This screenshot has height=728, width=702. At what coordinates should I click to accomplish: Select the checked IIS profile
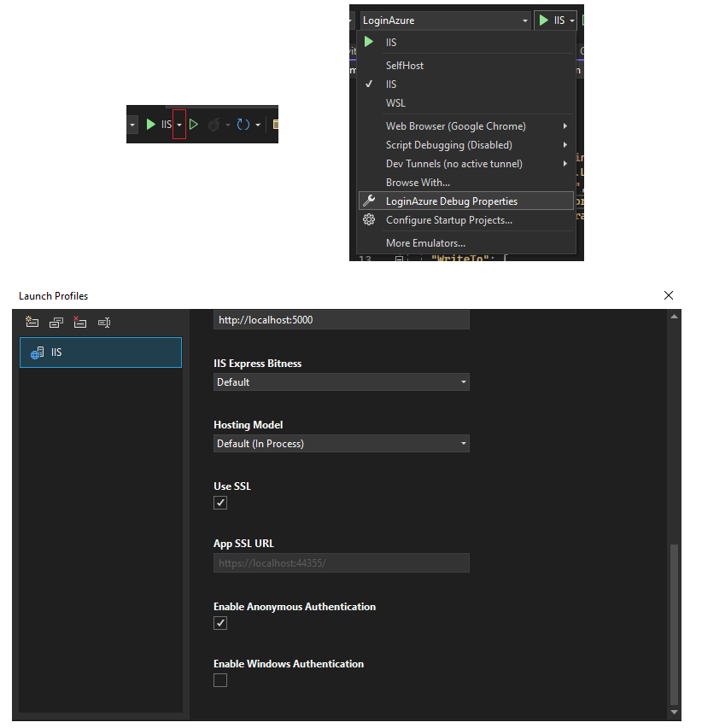[x=466, y=84]
